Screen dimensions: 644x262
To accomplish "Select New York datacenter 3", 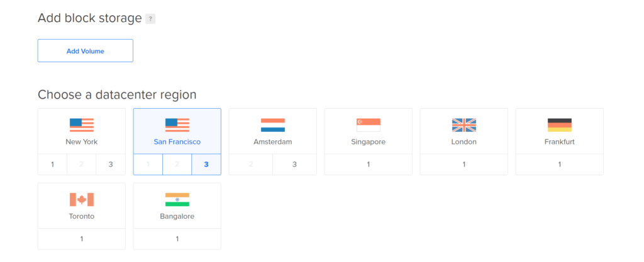I will click(x=111, y=165).
